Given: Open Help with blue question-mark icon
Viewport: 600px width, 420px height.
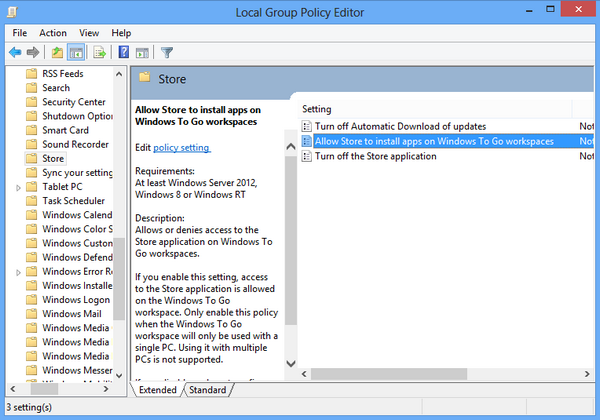Looking at the screenshot, I should coord(124,52).
